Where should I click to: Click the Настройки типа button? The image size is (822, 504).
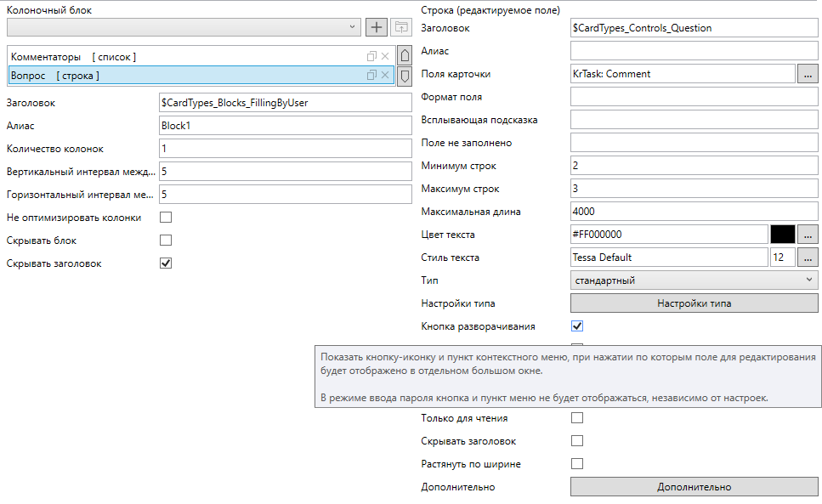[x=694, y=303]
